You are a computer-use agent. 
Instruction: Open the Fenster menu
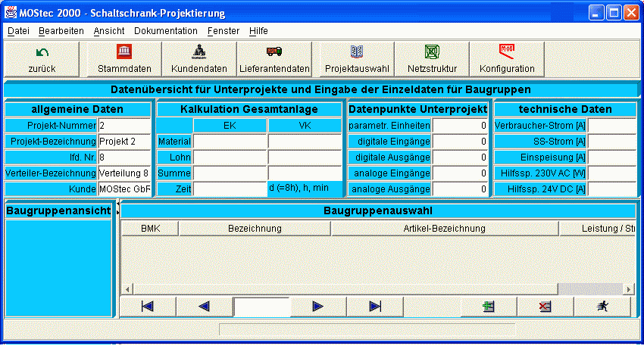click(x=223, y=31)
